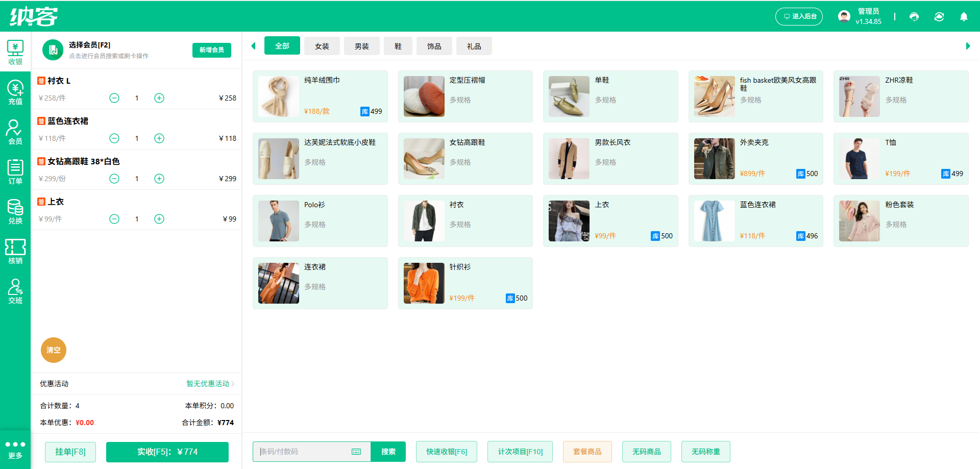Open the 会员 member sidebar icon

[x=15, y=132]
